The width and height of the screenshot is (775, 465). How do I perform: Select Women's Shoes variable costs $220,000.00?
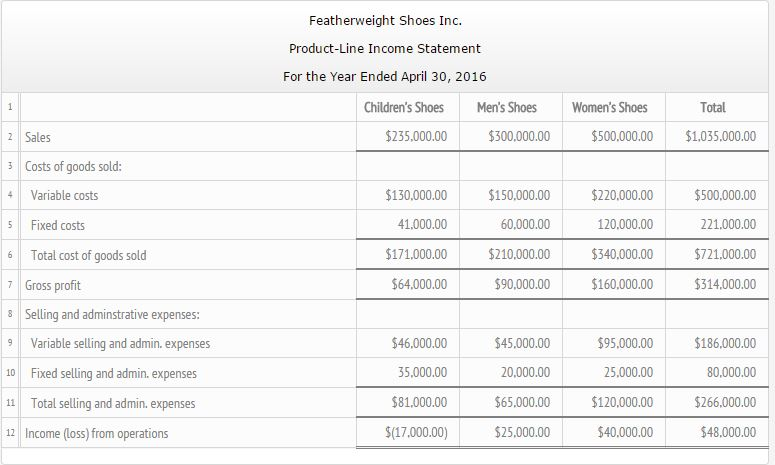click(620, 195)
